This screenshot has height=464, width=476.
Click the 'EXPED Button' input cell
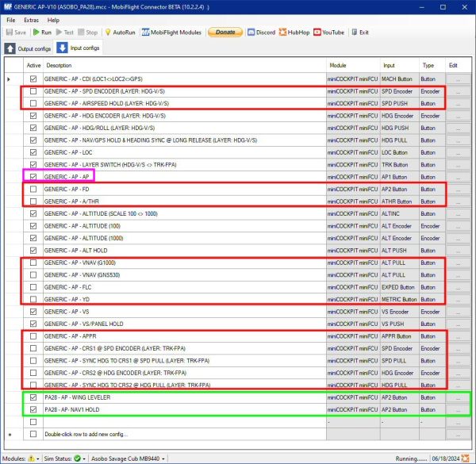coord(400,287)
